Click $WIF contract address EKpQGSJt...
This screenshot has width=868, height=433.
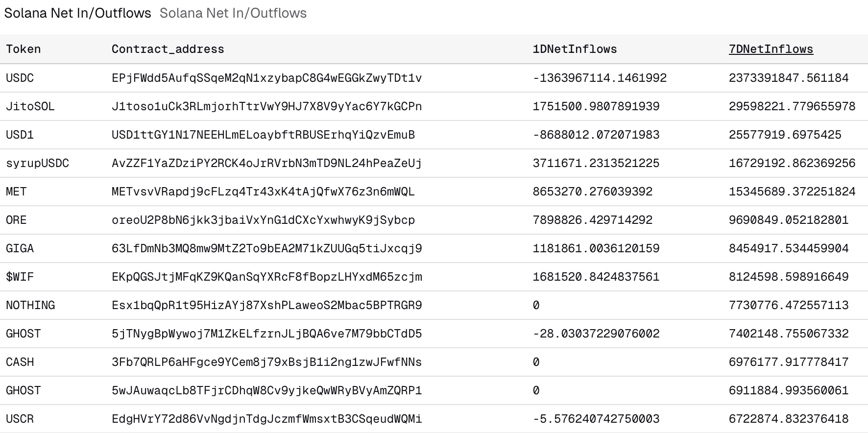[266, 277]
